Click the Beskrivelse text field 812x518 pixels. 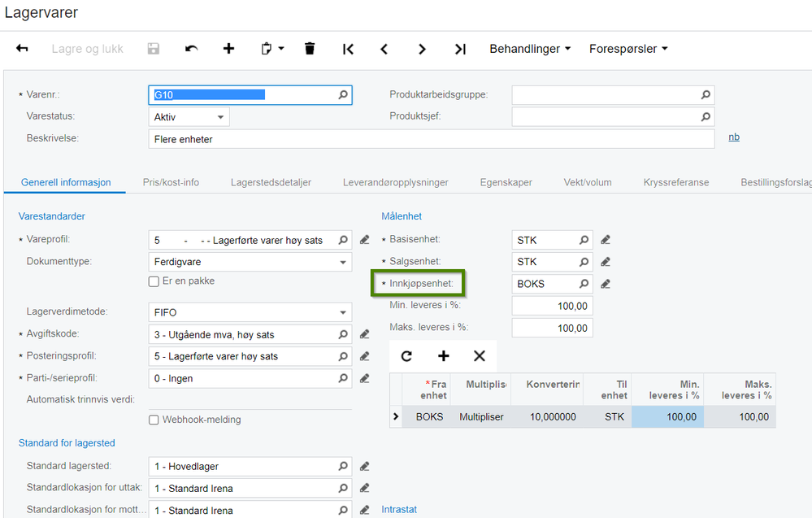432,139
